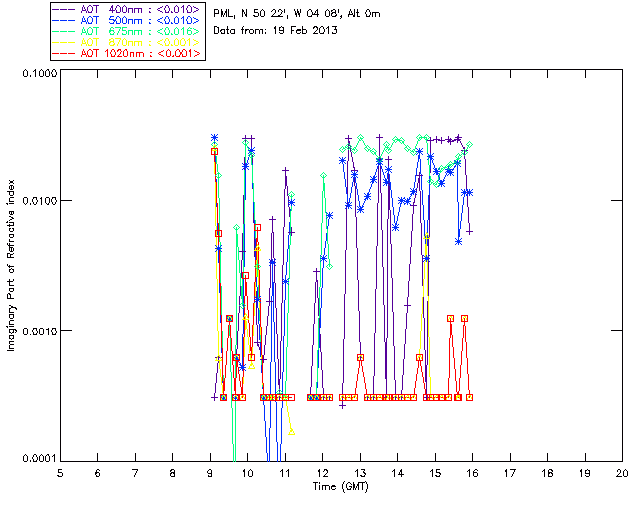Click the 0.0001 y-axis label

coord(40,458)
